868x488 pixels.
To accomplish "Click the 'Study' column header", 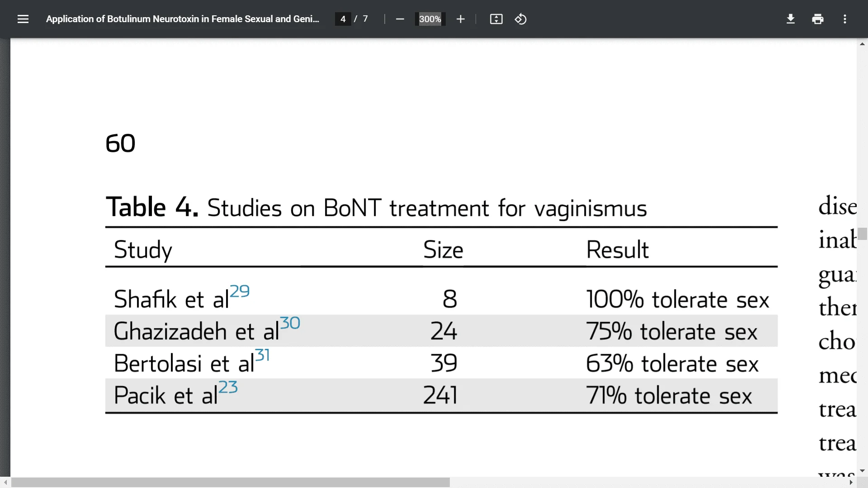I will 143,249.
